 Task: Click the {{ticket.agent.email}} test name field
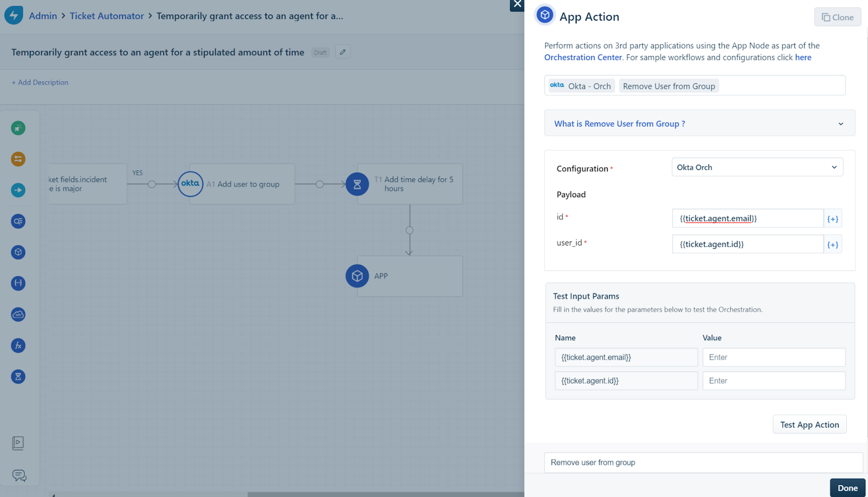pyautogui.click(x=626, y=357)
